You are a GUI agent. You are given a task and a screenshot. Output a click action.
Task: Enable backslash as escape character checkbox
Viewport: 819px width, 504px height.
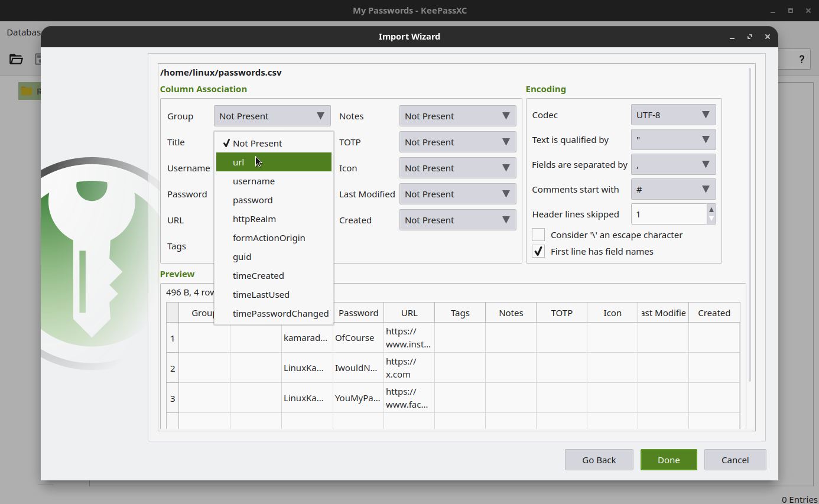click(538, 235)
